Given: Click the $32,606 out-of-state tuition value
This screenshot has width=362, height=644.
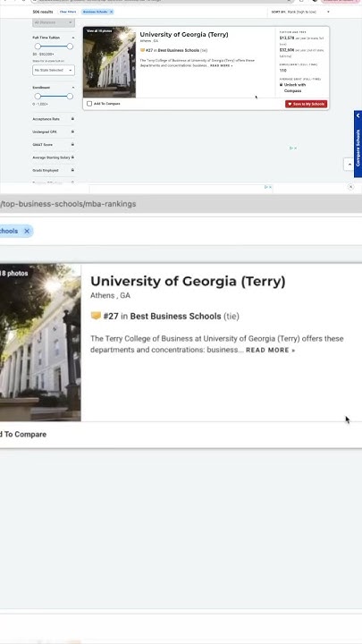Looking at the screenshot, I should pos(287,50).
